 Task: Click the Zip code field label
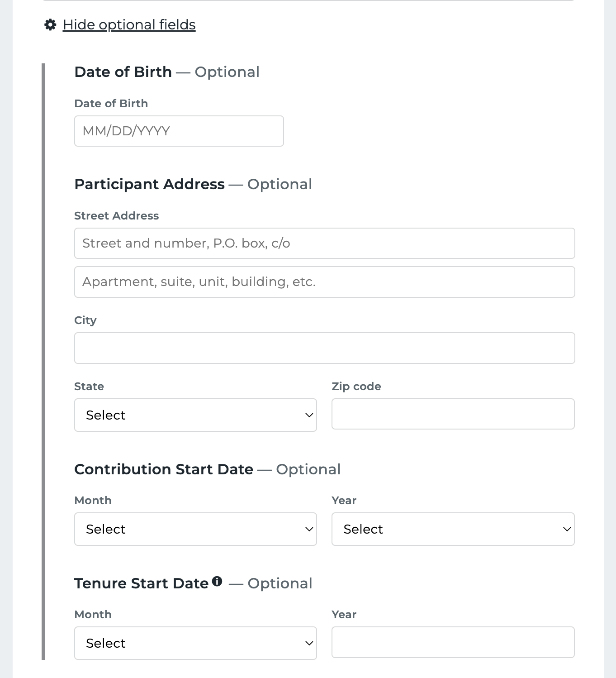(356, 387)
